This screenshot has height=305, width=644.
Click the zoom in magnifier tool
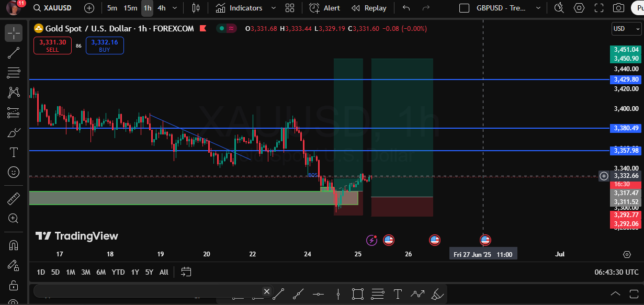pyautogui.click(x=14, y=219)
